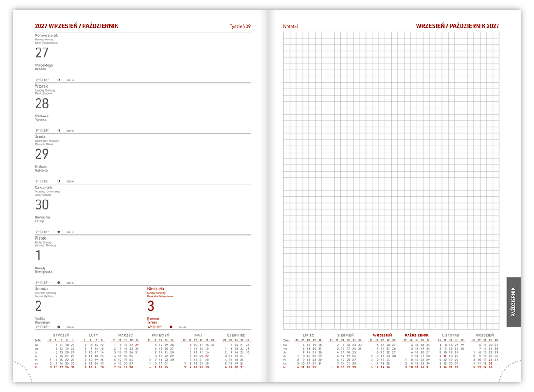Click the sun icon in Środa's row
This screenshot has height=392, width=534.
click(41, 181)
